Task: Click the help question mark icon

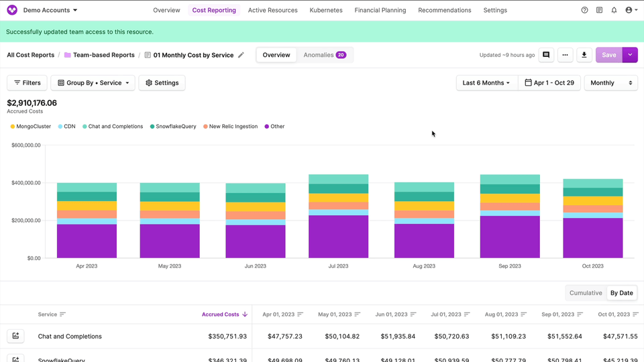Action: pos(584,11)
